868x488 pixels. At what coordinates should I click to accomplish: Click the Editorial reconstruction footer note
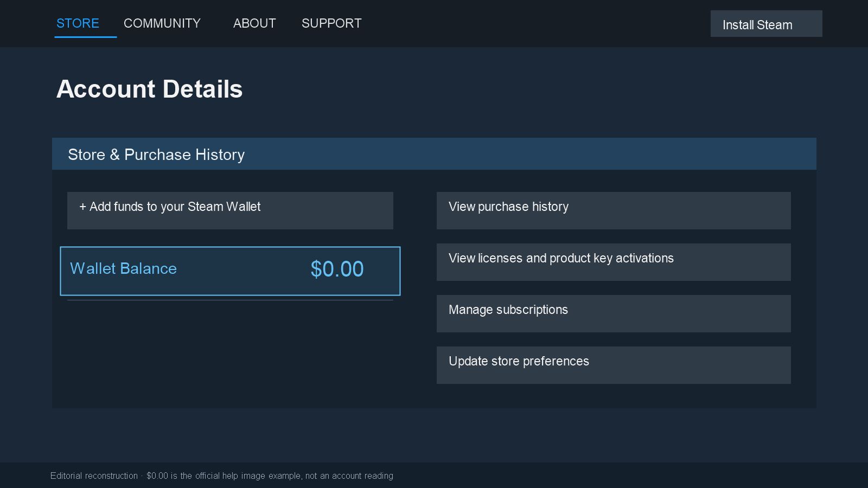pyautogui.click(x=222, y=476)
